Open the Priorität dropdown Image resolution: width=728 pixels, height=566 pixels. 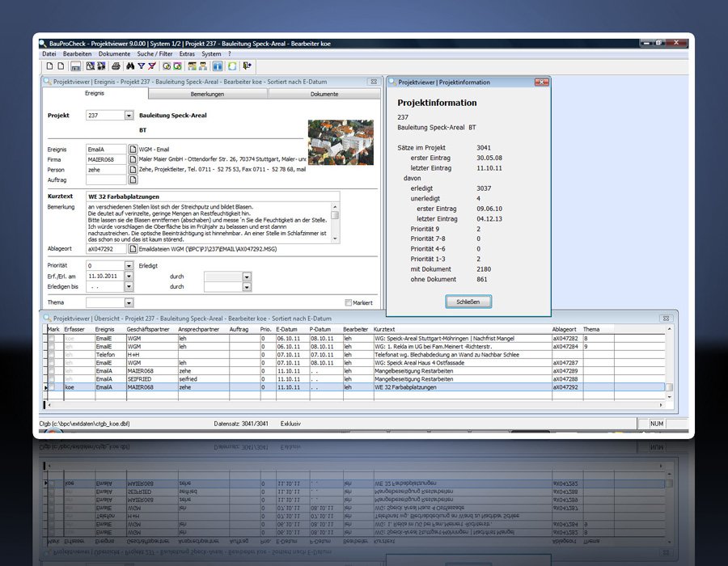click(x=129, y=265)
